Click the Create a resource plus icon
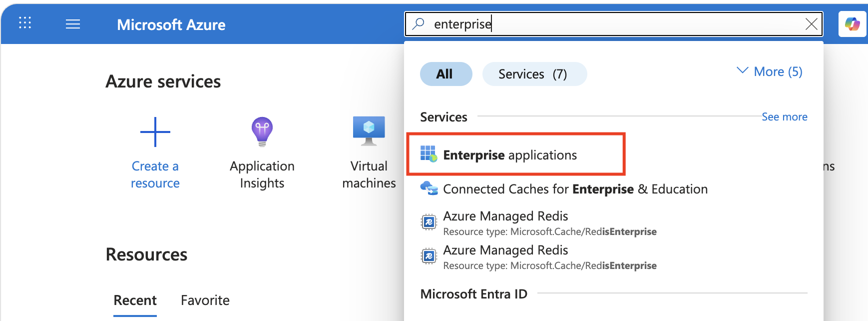The height and width of the screenshot is (321, 868). coord(155,132)
